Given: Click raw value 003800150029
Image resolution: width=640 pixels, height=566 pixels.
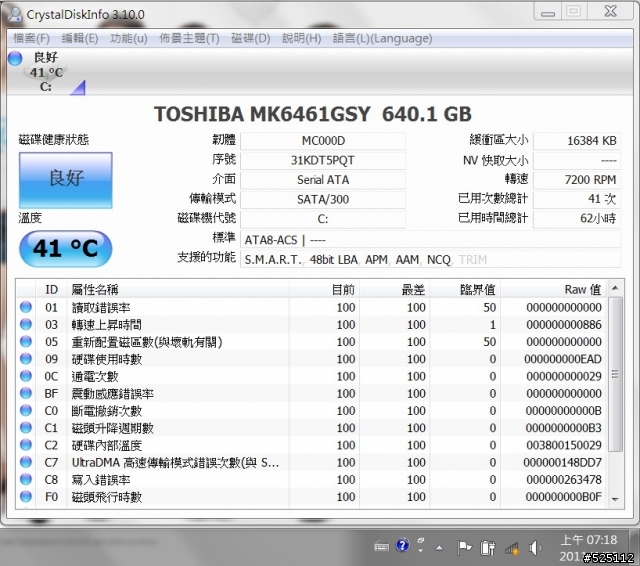Looking at the screenshot, I should pyautogui.click(x=564, y=445).
